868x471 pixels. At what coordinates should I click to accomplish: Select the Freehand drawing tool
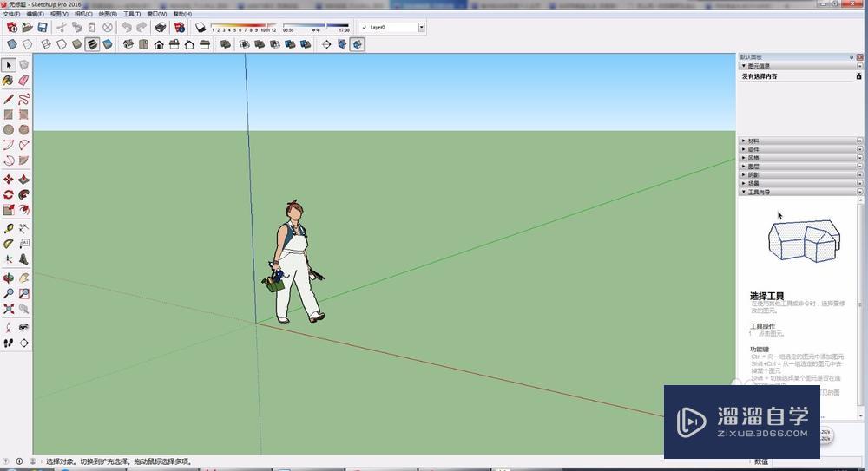(23, 100)
